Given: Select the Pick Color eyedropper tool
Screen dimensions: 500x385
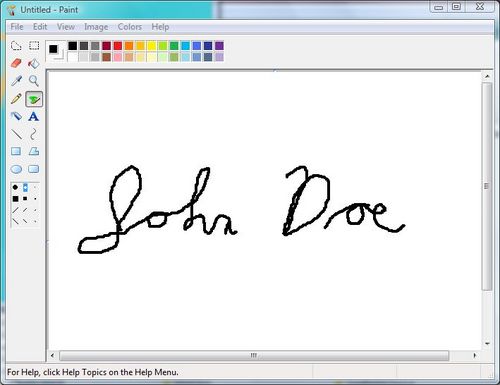Looking at the screenshot, I should (16, 81).
